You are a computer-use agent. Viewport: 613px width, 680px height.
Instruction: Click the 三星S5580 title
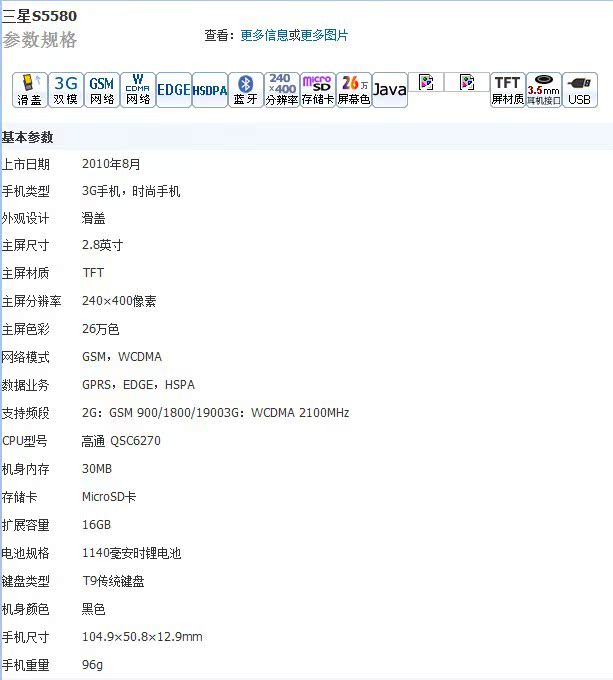coord(39,16)
